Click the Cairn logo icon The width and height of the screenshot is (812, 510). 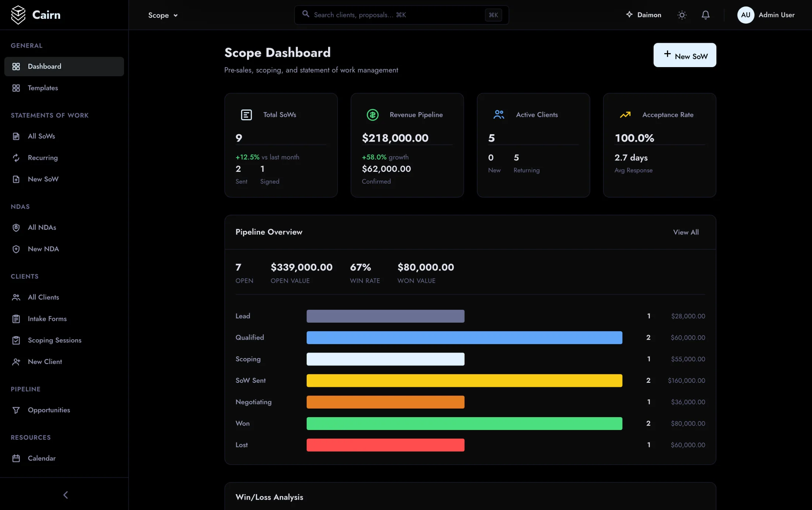click(x=18, y=15)
